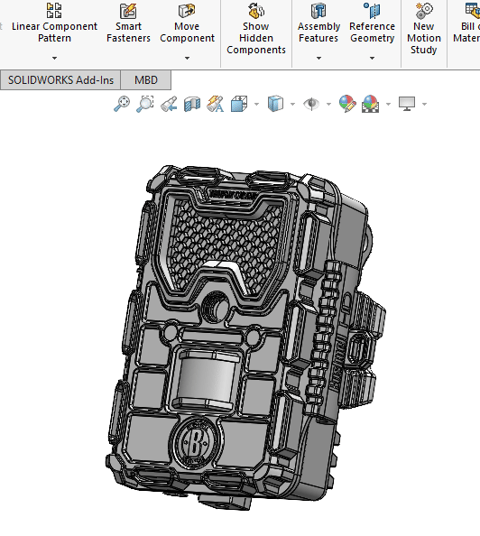480x536 pixels.
Task: Expand the Reference Geometry dropdown arrow
Action: pyautogui.click(x=372, y=58)
